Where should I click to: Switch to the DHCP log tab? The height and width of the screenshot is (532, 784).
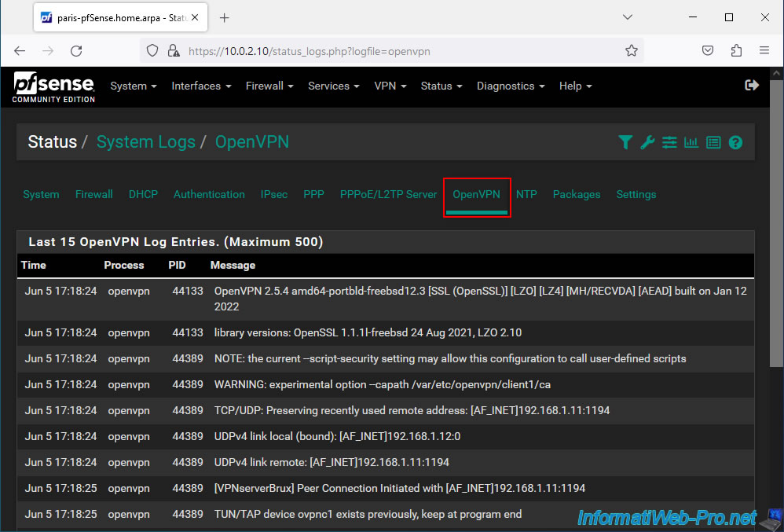tap(143, 195)
